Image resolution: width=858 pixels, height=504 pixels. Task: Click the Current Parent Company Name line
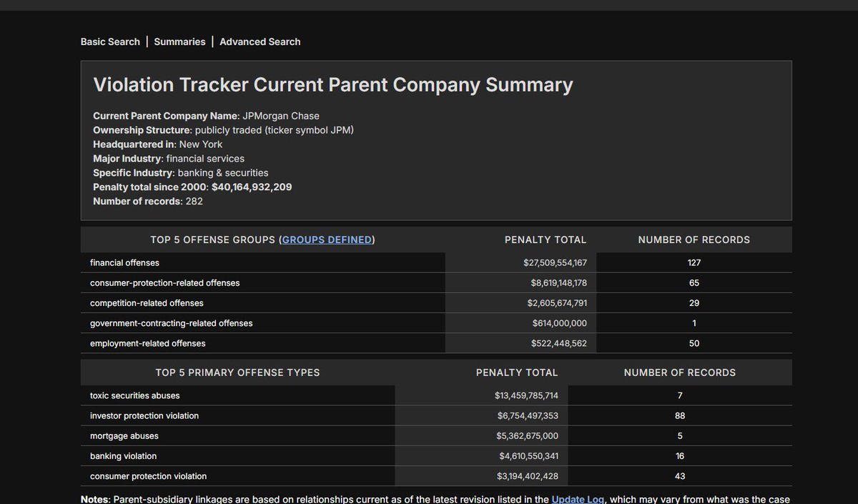tap(207, 116)
